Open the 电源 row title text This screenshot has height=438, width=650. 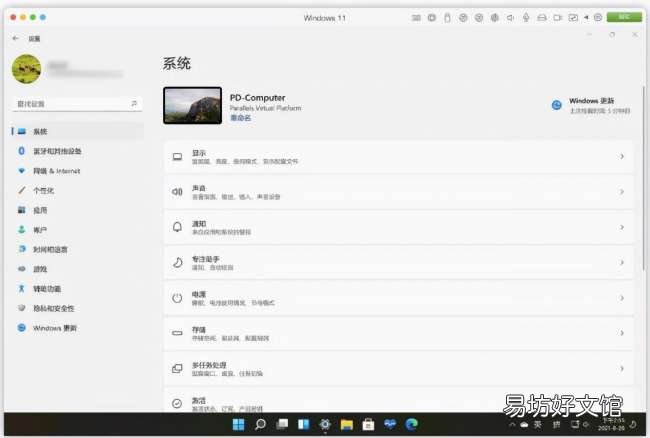pyautogui.click(x=199, y=294)
